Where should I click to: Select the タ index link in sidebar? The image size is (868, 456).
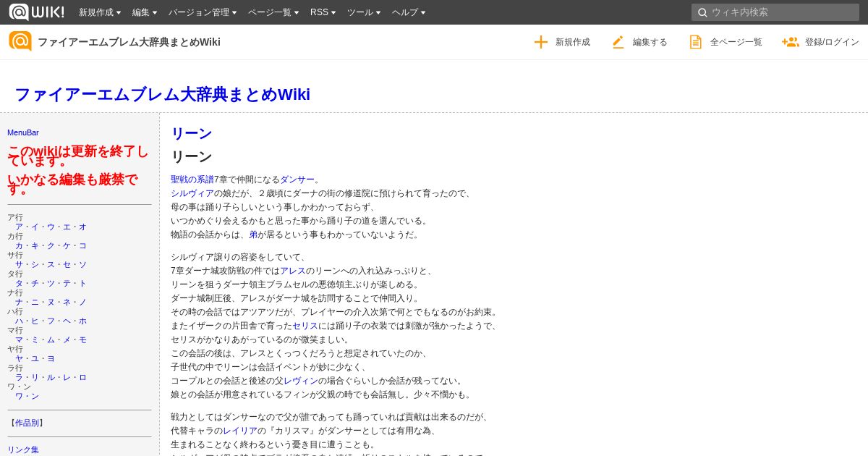tap(19, 283)
